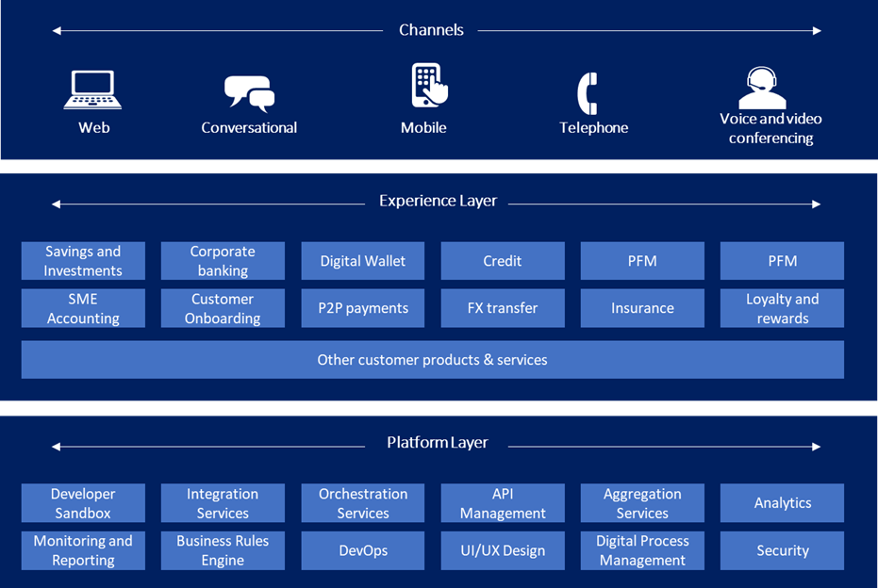Choose the Aggregation Services box
The image size is (878, 588).
pos(642,503)
